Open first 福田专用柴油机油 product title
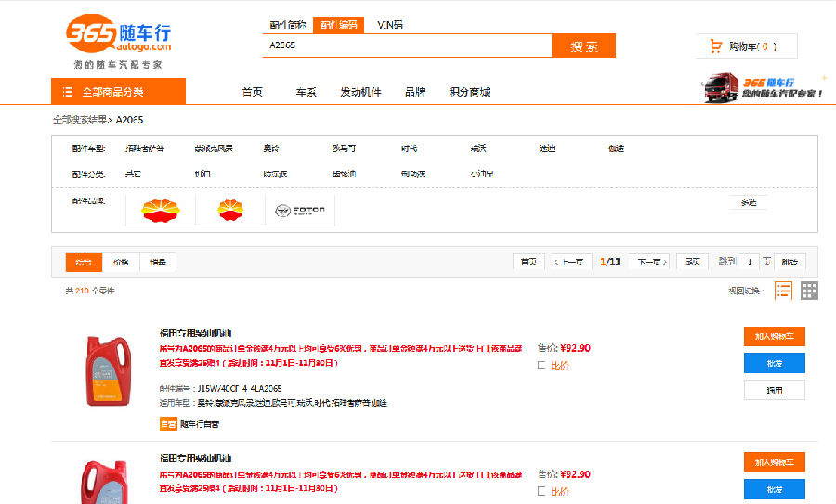The image size is (836, 504). pos(195,333)
